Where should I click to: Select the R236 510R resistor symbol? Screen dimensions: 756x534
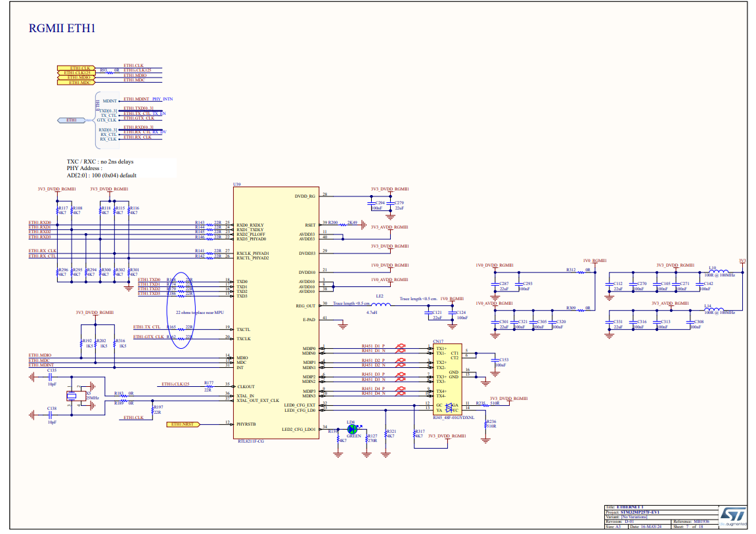tap(485, 424)
